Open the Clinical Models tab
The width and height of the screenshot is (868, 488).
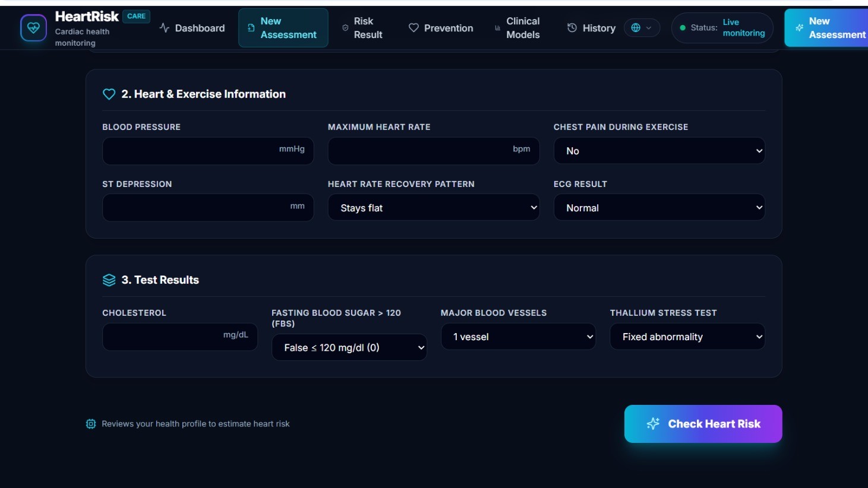[517, 28]
